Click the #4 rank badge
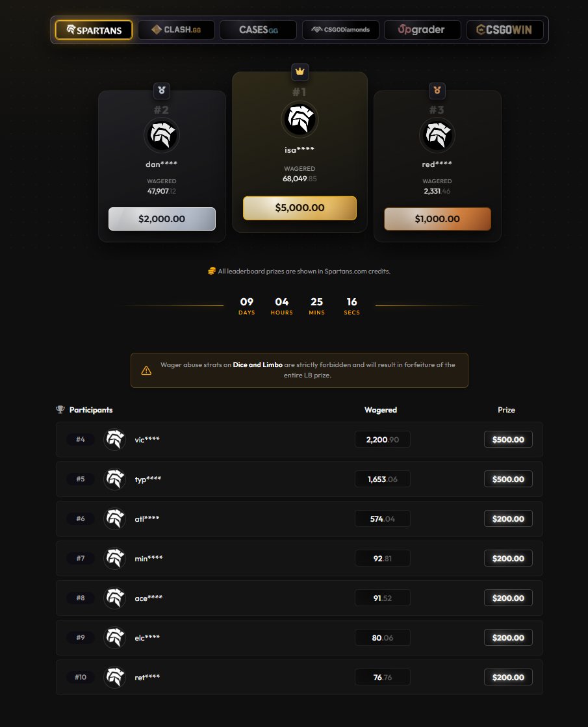Image resolution: width=588 pixels, height=727 pixels. tap(81, 440)
